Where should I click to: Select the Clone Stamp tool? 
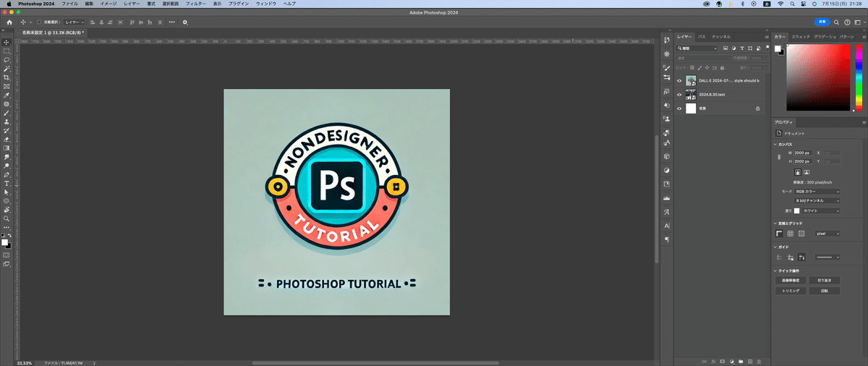tap(7, 122)
